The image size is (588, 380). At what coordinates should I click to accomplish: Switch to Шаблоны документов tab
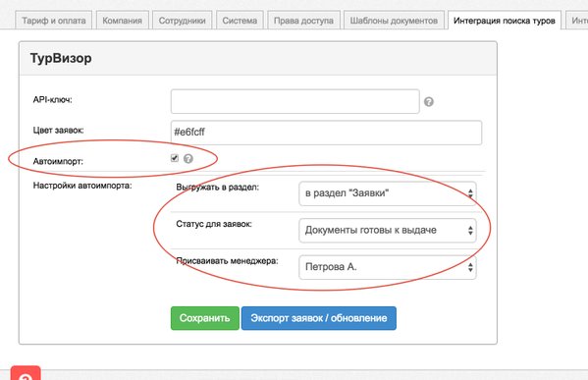(x=394, y=21)
